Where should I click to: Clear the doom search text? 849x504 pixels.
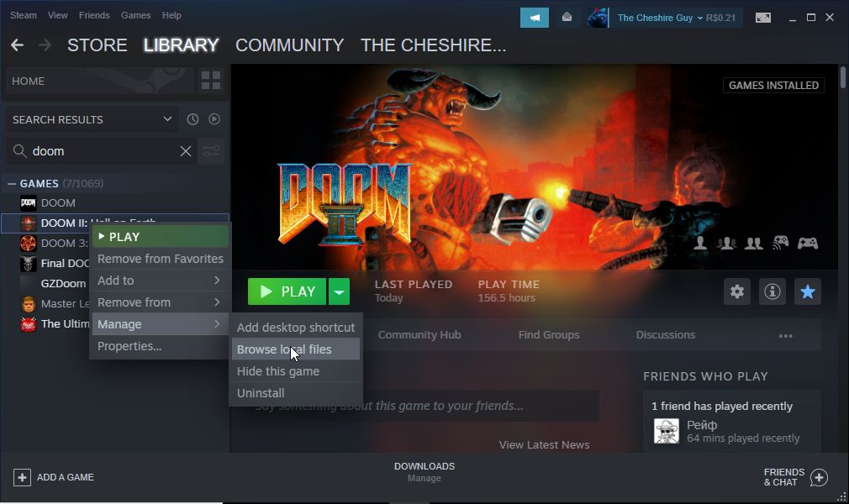[x=186, y=151]
